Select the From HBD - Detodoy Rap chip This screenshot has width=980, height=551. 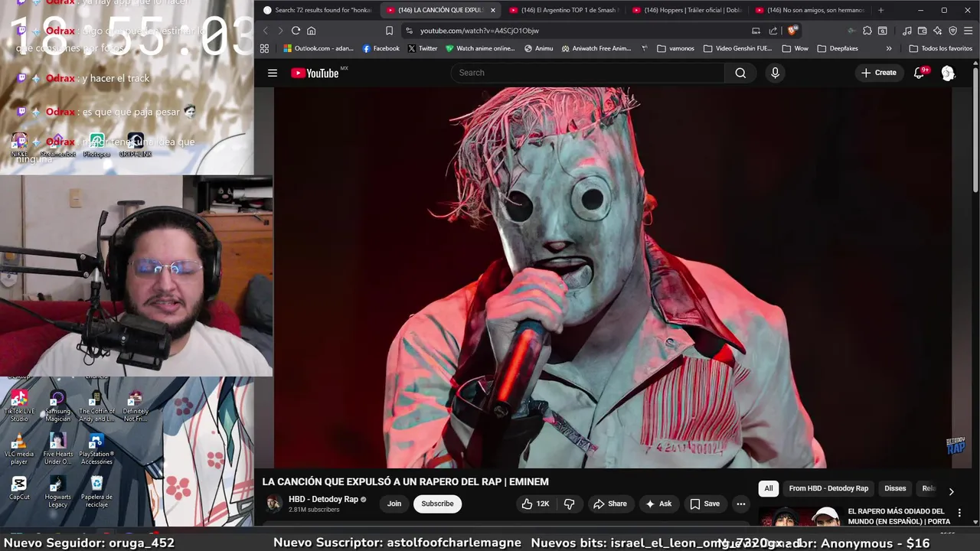click(828, 488)
